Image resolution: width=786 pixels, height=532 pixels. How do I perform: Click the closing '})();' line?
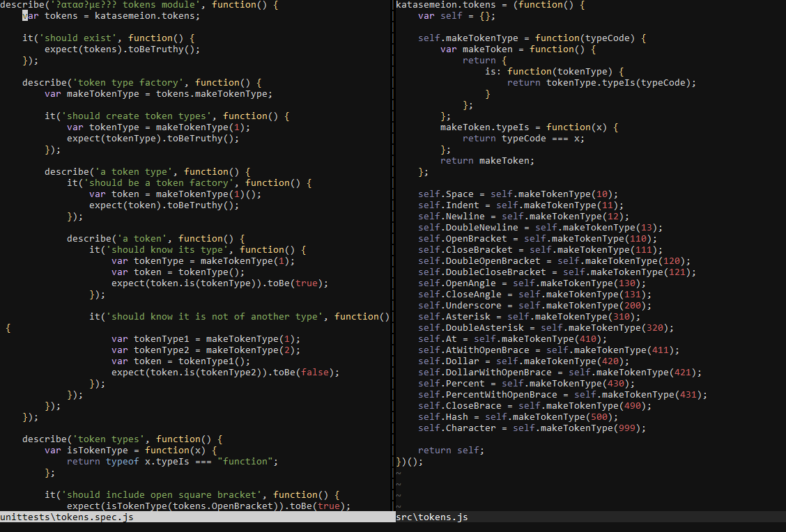(410, 462)
